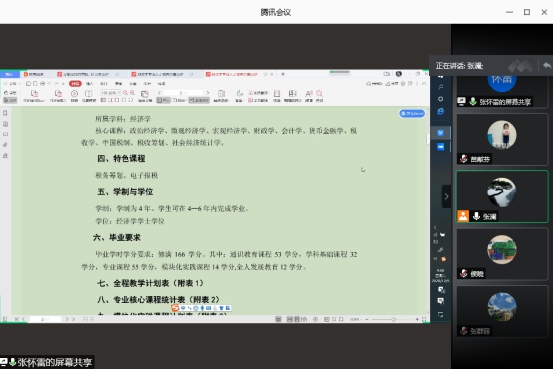Click the print icon in the quick access bar
554x370 pixels.
pos(42,84)
